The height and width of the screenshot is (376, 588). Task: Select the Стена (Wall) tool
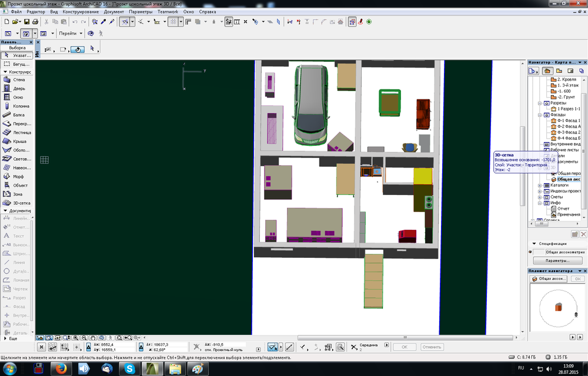coord(16,80)
